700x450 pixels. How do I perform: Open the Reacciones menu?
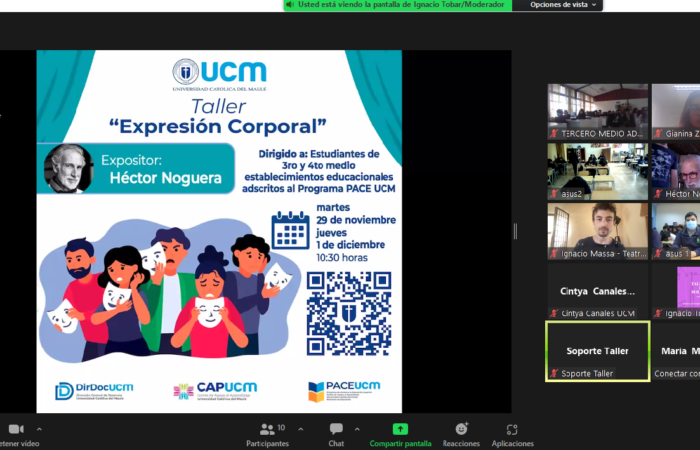[x=461, y=435]
